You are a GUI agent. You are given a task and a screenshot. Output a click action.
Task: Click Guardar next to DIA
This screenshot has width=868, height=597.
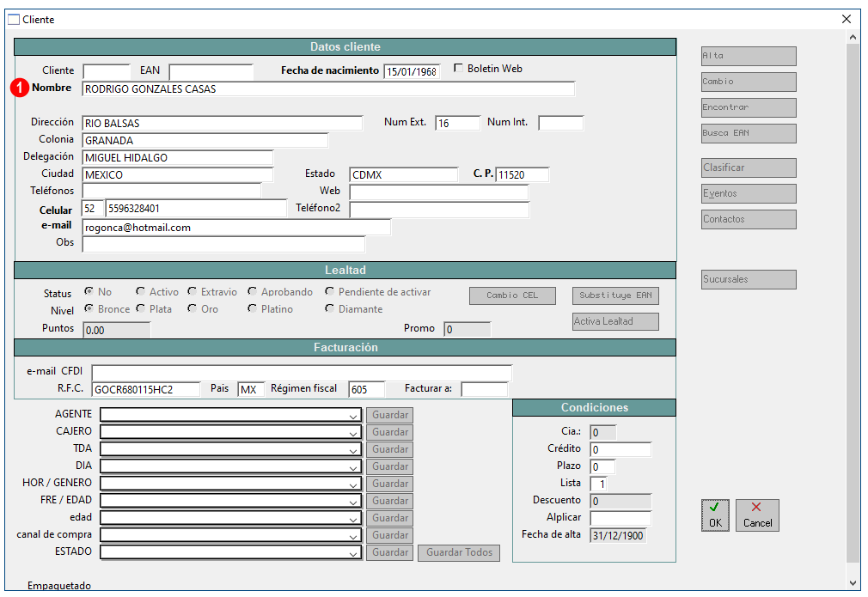(389, 466)
